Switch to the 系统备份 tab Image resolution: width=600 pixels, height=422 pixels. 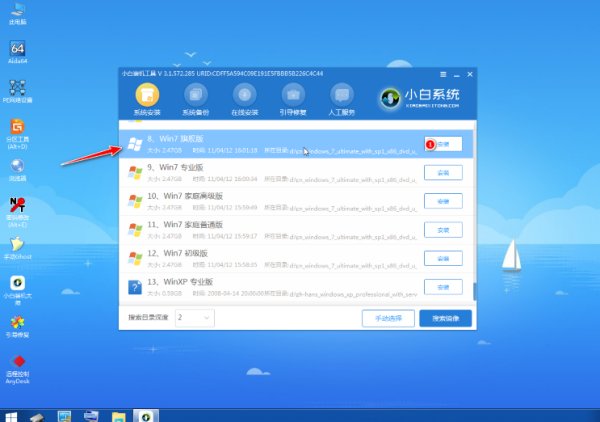tap(196, 100)
